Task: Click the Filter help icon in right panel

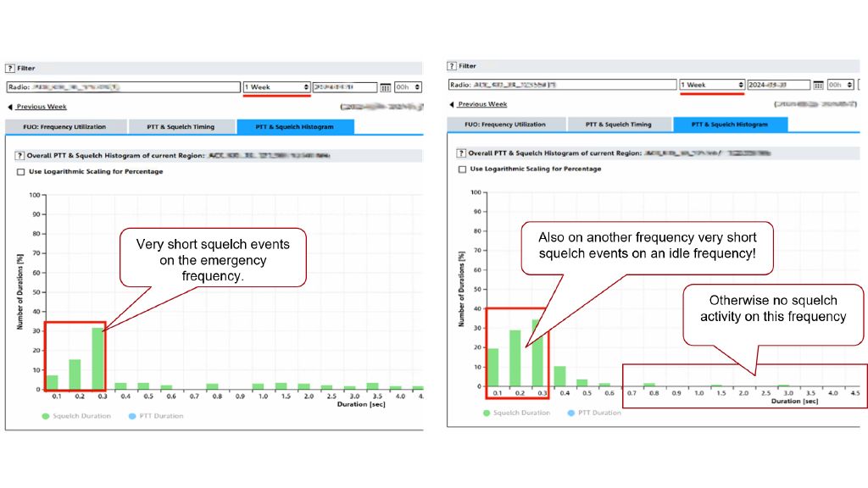Action: coord(453,66)
